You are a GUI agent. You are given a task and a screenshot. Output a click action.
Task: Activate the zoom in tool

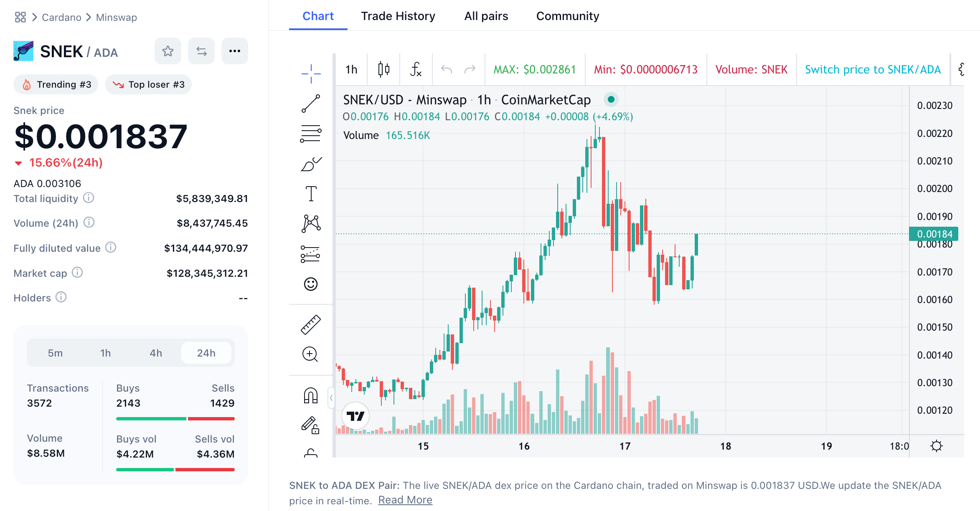[x=310, y=354]
